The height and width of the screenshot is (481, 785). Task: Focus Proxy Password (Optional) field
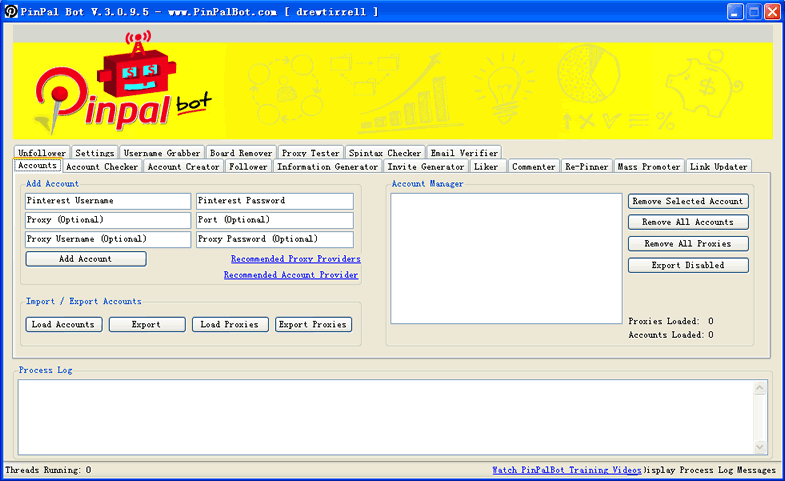(275, 239)
